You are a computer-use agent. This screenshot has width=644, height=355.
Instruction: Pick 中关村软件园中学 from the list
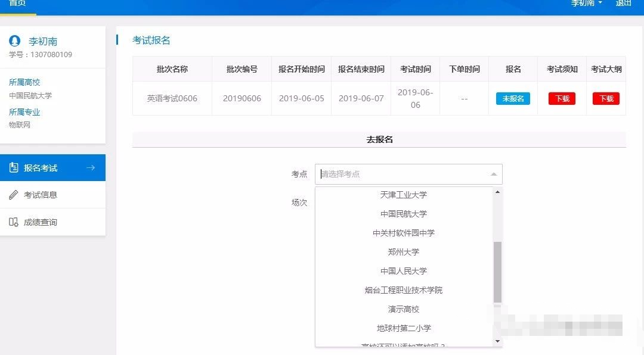pyautogui.click(x=404, y=233)
